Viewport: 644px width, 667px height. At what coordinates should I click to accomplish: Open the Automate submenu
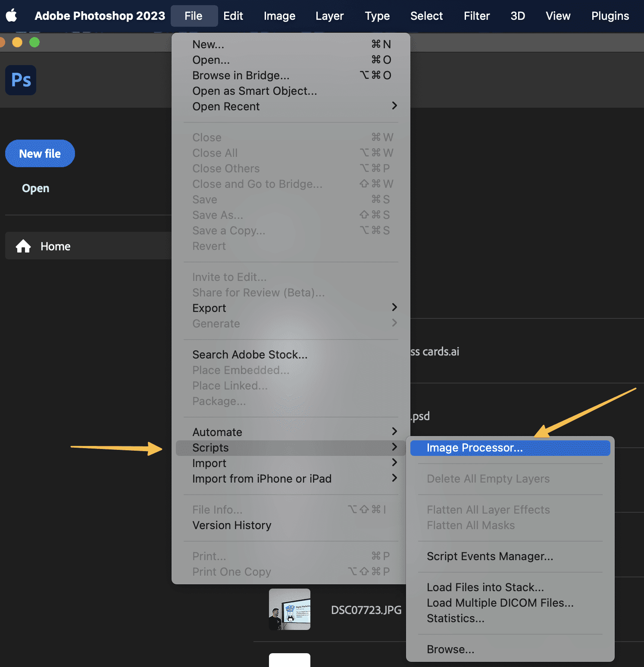click(217, 432)
